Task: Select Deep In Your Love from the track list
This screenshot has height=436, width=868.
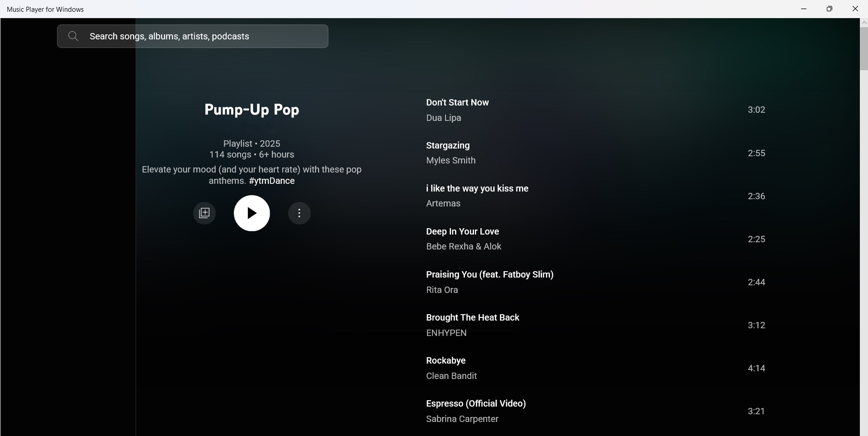Action: tap(462, 231)
